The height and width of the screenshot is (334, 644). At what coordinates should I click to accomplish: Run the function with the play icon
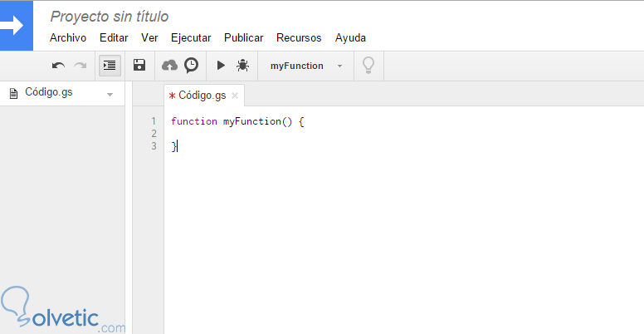coord(221,66)
